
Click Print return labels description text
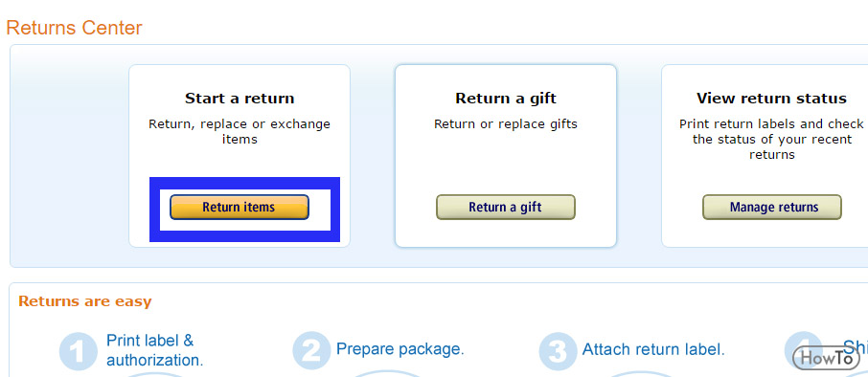click(771, 139)
